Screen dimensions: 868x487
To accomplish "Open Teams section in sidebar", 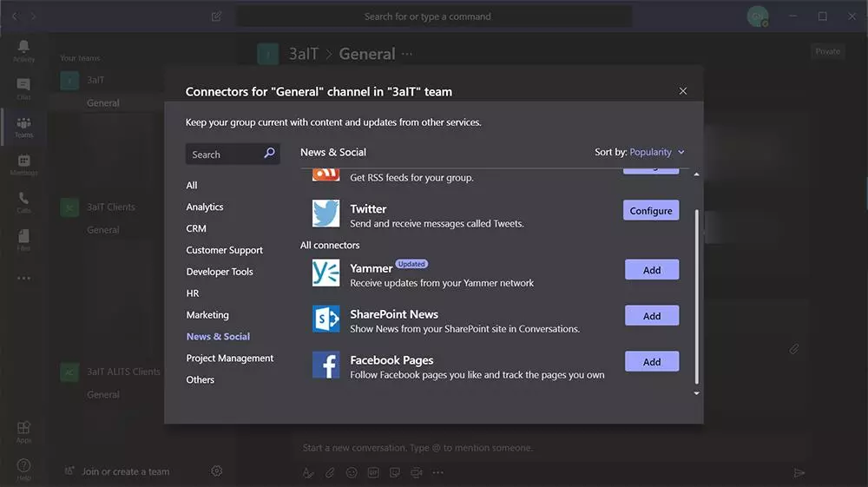I will pos(23,127).
